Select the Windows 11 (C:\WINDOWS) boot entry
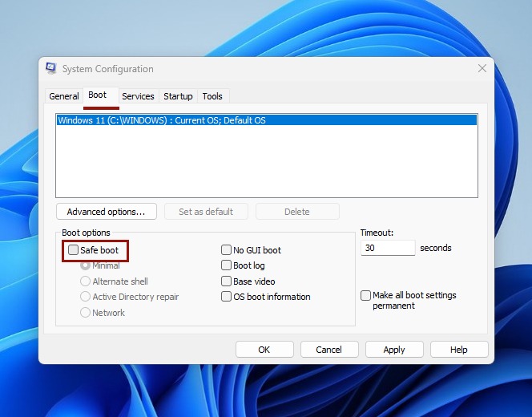532x417 pixels. [267, 120]
